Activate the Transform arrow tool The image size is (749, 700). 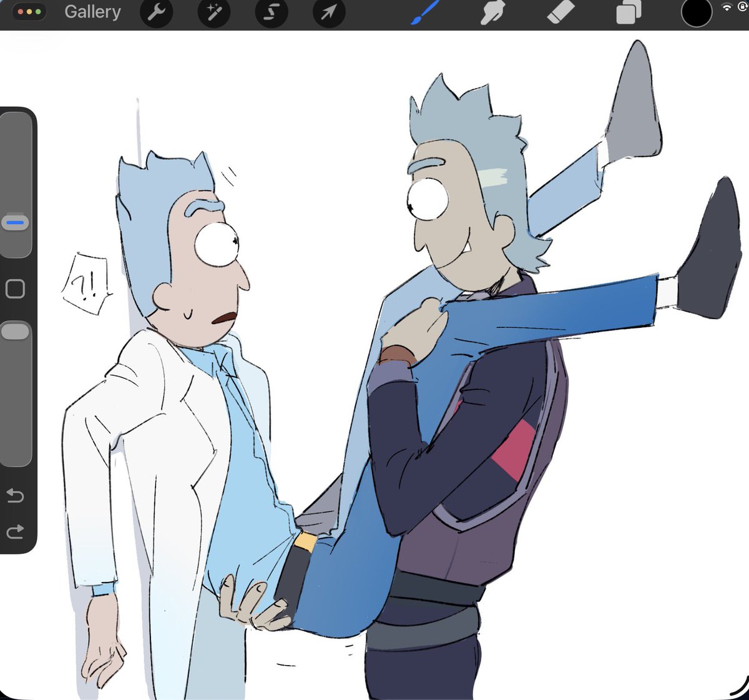point(329,12)
